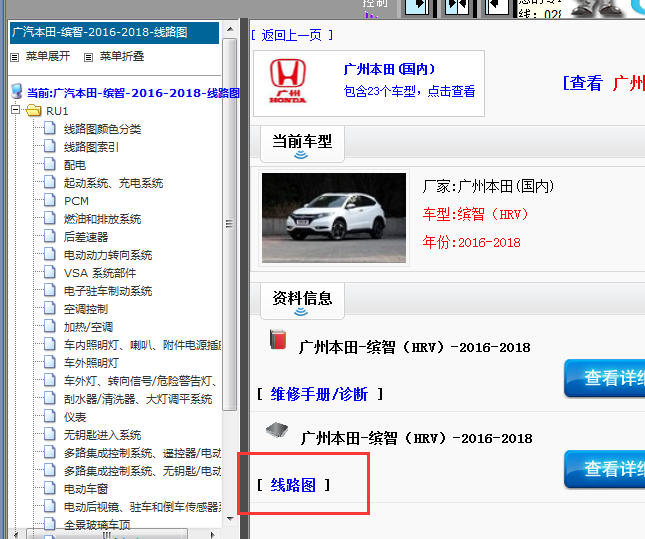Click 包含23个车型，点击查看 link

(409, 91)
